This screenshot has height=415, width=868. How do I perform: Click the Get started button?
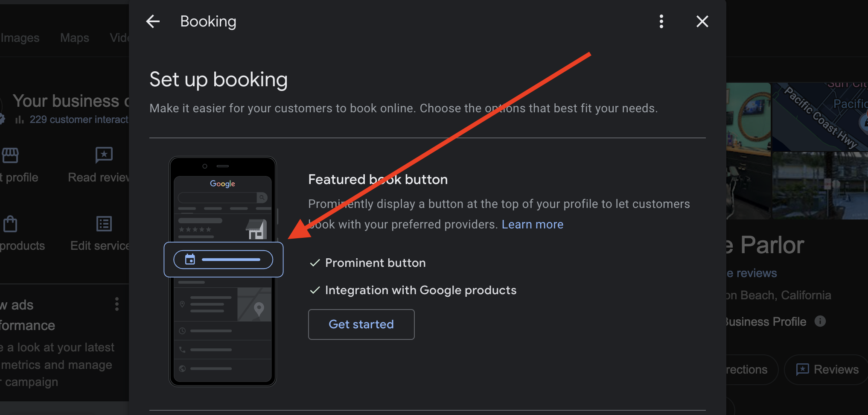click(x=361, y=324)
